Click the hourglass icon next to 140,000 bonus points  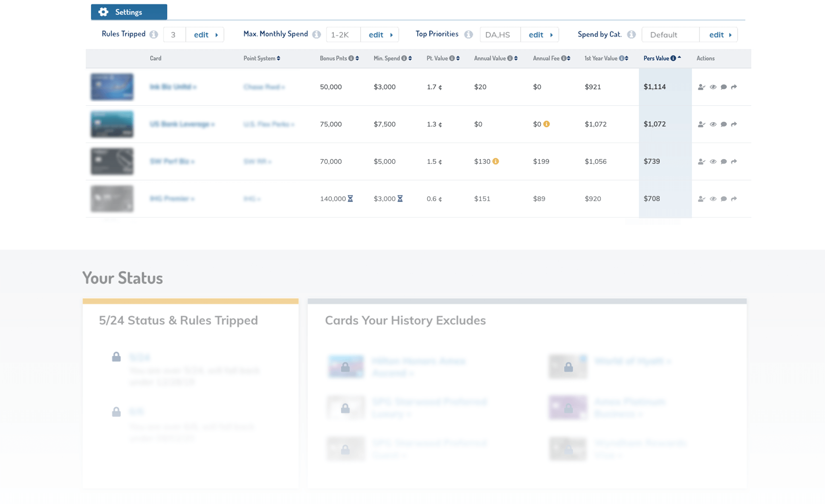[350, 199]
